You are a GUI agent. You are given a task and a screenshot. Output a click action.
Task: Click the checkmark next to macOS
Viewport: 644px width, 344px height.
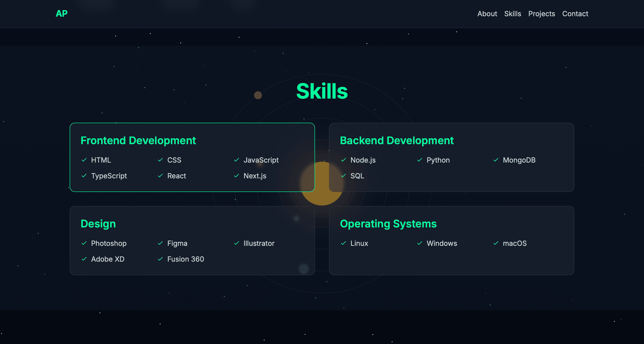click(496, 243)
